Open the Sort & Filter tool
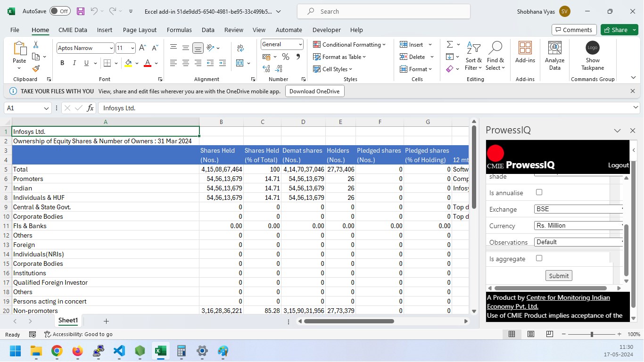This screenshot has height=362, width=644. [473, 56]
